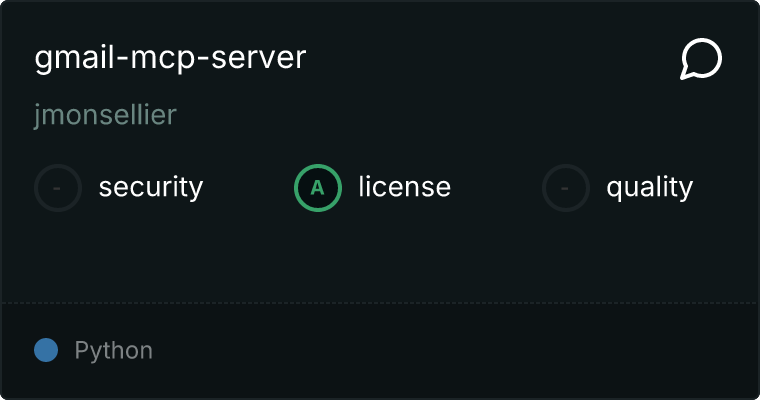Click the green license A badge
Image resolution: width=760 pixels, height=400 pixels.
(x=317, y=187)
